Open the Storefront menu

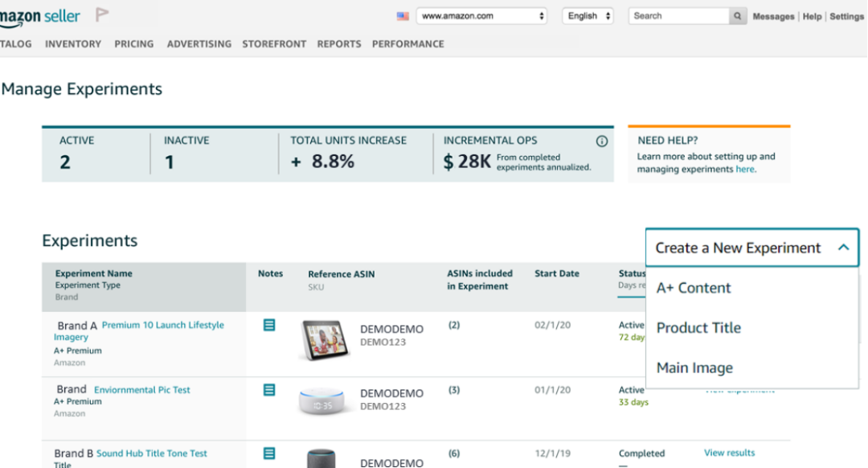pos(274,43)
